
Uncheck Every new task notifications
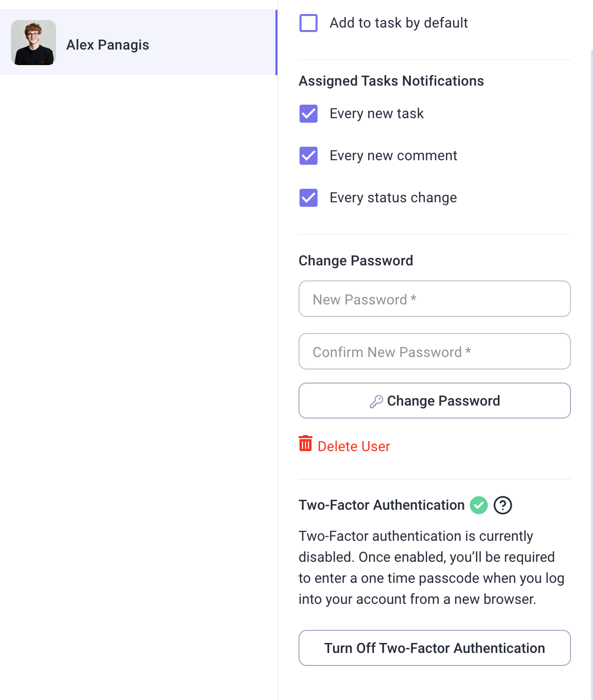pyautogui.click(x=309, y=114)
